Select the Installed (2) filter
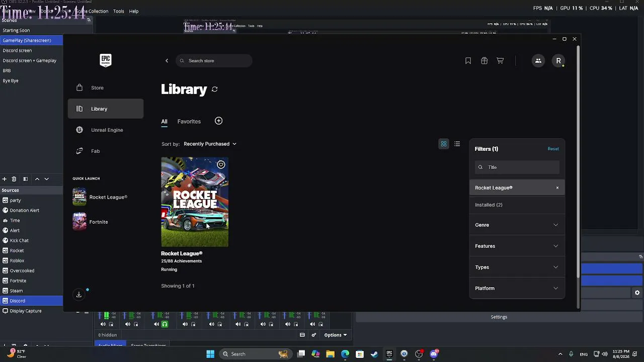Screen dimensions: 644x362 517,205
